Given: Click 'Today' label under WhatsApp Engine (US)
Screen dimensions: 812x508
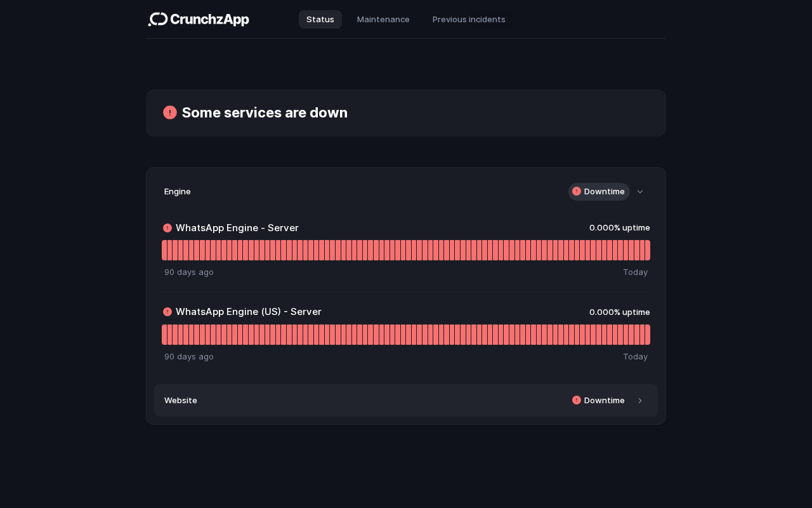Looking at the screenshot, I should pos(635,356).
